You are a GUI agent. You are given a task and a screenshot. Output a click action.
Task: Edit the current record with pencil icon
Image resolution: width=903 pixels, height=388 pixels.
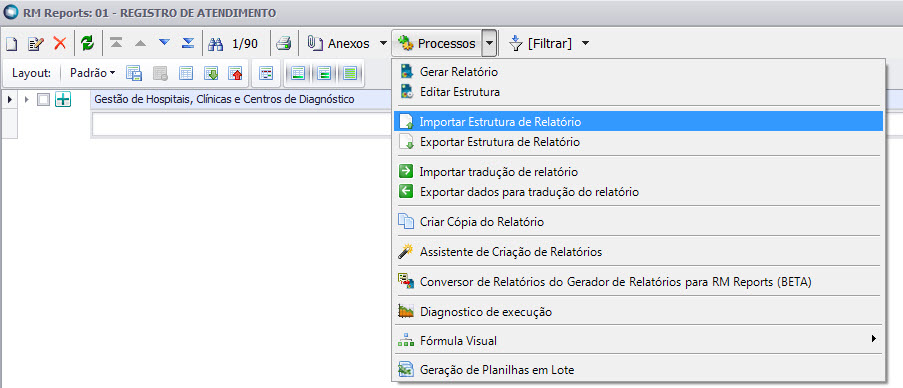[36, 44]
